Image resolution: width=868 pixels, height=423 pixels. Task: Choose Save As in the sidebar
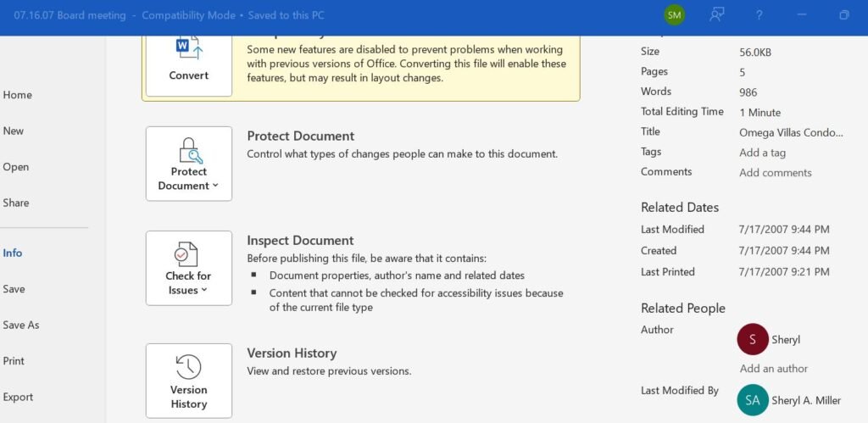click(21, 325)
